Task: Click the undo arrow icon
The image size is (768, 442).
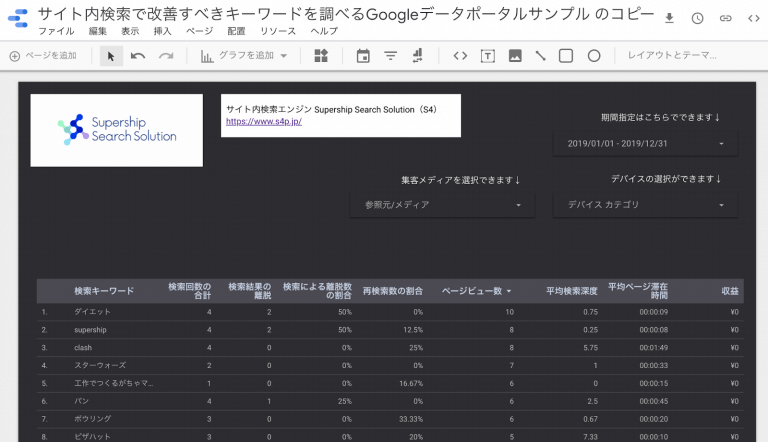Action: (x=138, y=56)
